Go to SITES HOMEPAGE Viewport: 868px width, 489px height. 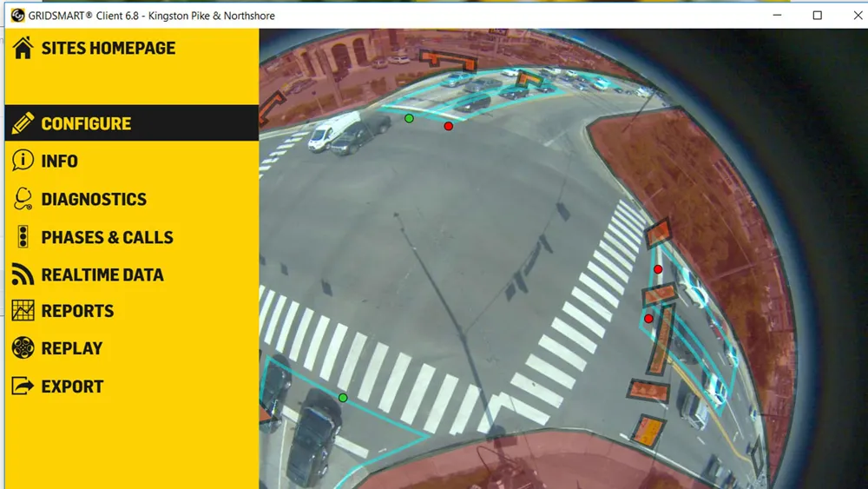pyautogui.click(x=108, y=48)
